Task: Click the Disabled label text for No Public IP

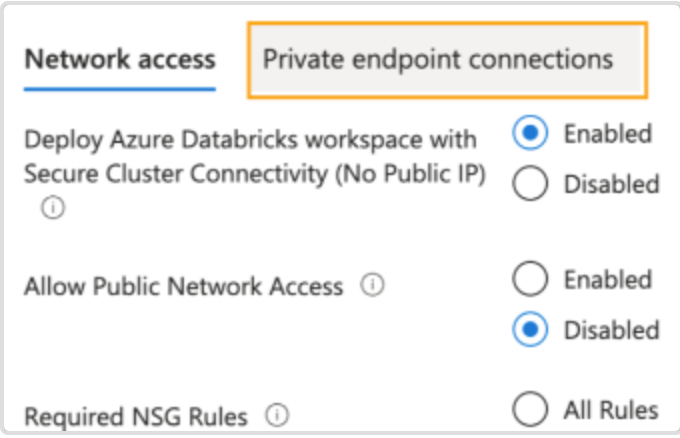Action: 611,184
